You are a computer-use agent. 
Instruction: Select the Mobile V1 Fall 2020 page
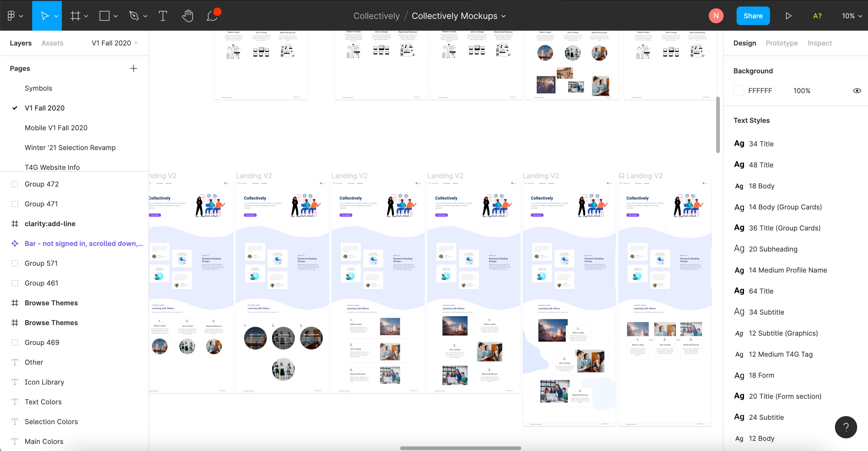tap(56, 128)
